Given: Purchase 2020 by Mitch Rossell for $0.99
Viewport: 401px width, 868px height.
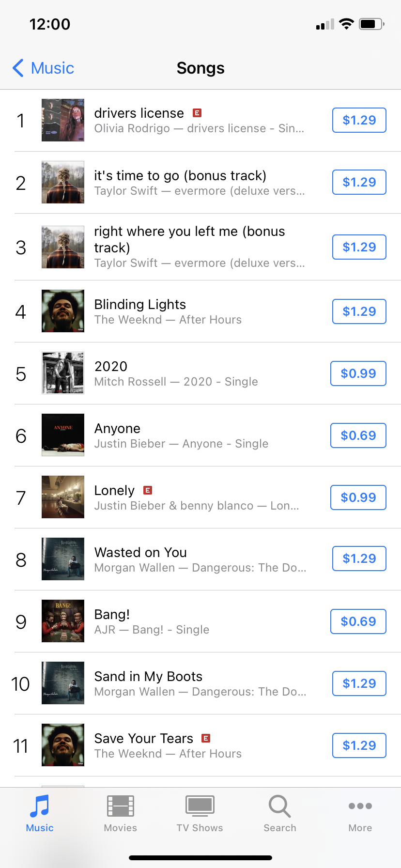Looking at the screenshot, I should (x=358, y=373).
